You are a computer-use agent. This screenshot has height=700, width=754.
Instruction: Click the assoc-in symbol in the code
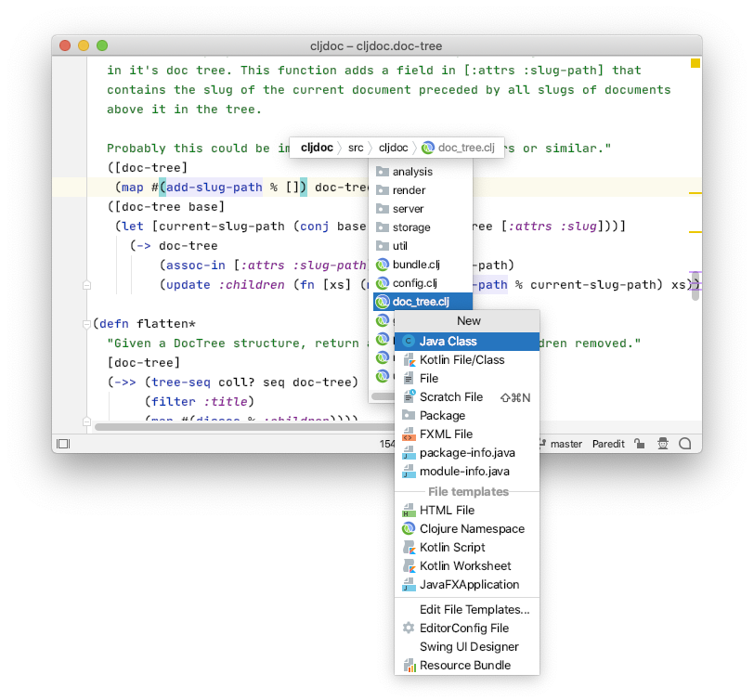196,266
